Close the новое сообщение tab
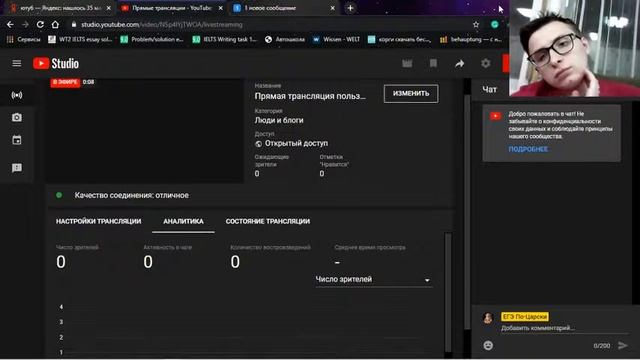Viewport: 640px width, 360px height. pos(332,8)
